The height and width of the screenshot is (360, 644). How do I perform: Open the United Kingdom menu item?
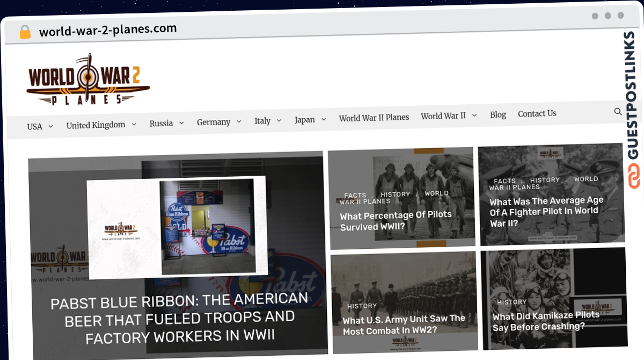click(x=96, y=125)
